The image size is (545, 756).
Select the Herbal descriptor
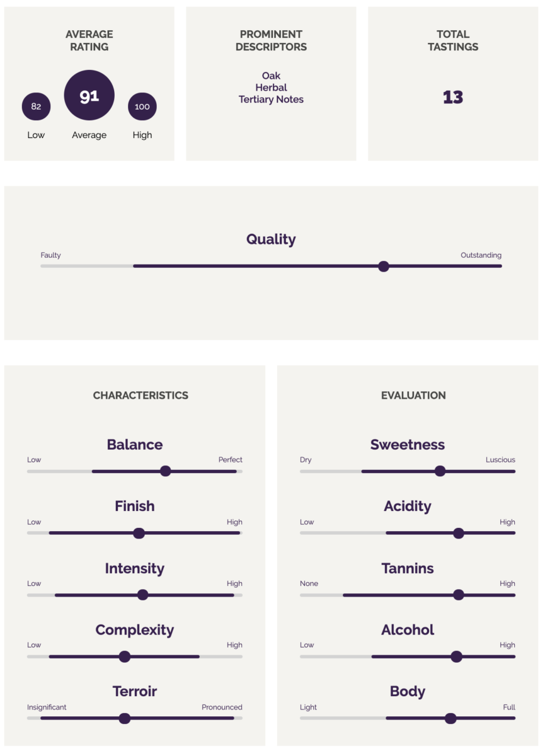tap(271, 88)
